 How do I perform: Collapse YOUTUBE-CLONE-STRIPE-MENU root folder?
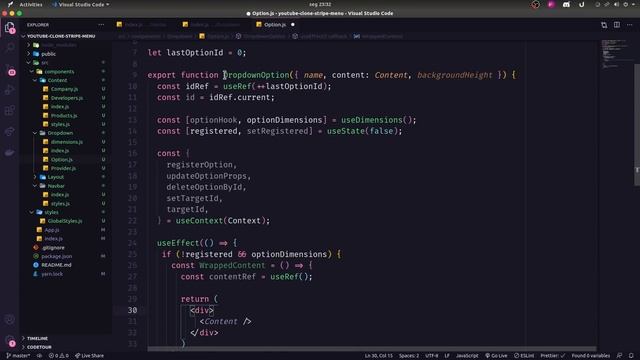pos(61,36)
